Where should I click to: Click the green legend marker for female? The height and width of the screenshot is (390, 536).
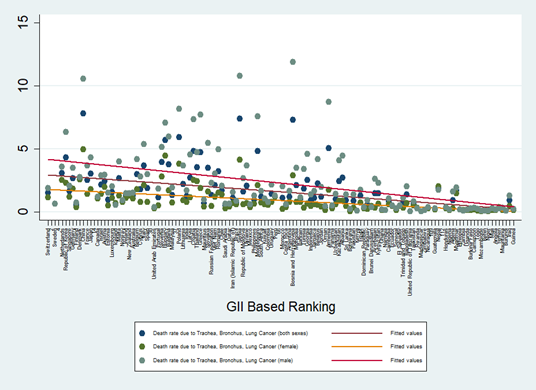pos(143,347)
